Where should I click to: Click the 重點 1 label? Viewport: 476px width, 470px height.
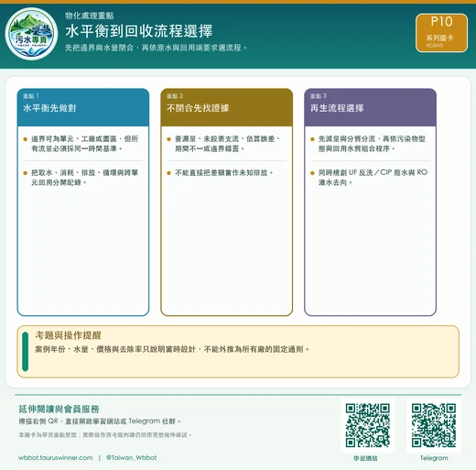point(31,96)
